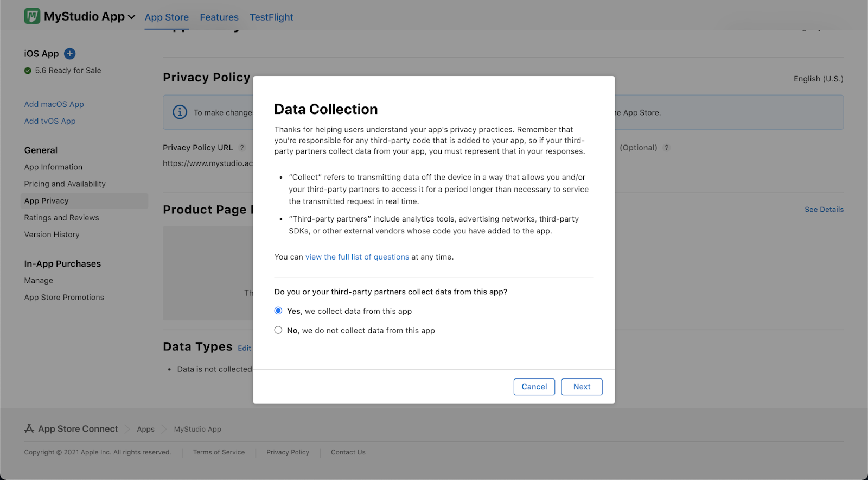Open Manage under In-App Purchases

tap(39, 281)
